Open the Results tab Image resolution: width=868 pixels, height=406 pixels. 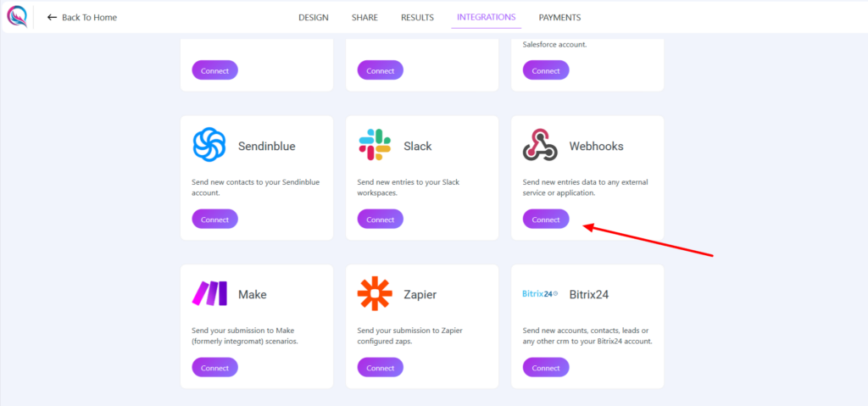(417, 18)
